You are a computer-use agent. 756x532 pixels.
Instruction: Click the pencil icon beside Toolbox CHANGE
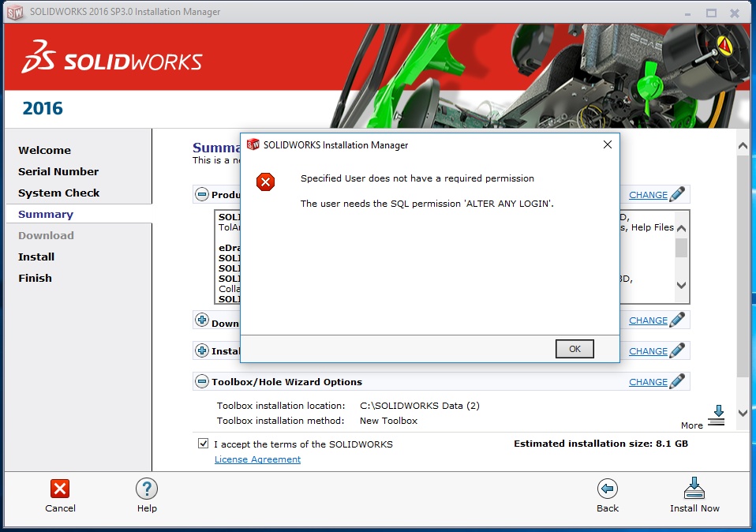point(677,381)
